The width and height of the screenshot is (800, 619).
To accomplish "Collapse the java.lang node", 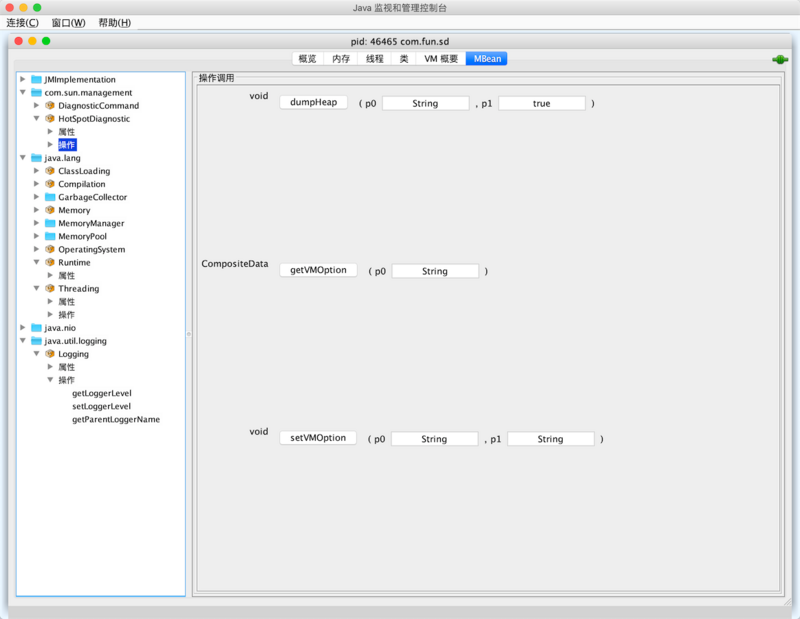I will coord(22,158).
